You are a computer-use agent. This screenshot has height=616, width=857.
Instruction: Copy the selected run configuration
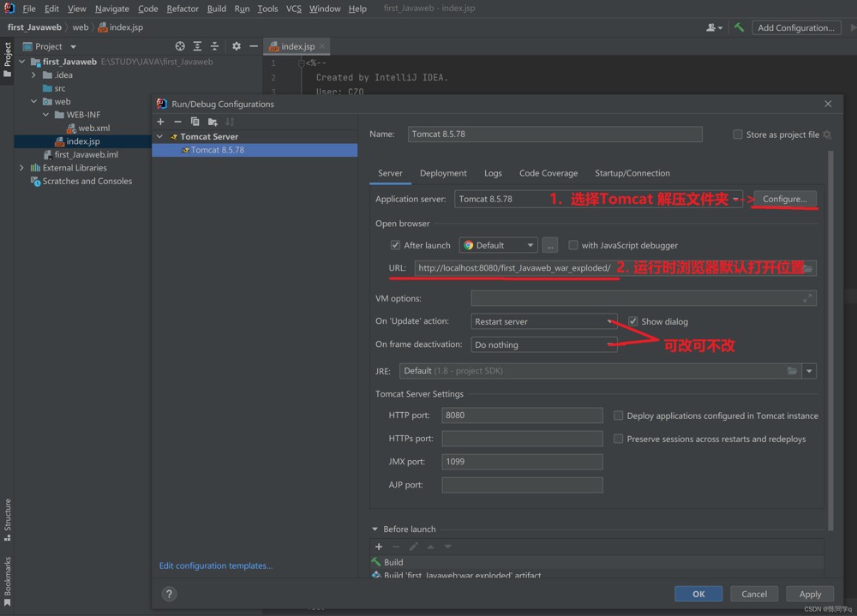coord(195,122)
